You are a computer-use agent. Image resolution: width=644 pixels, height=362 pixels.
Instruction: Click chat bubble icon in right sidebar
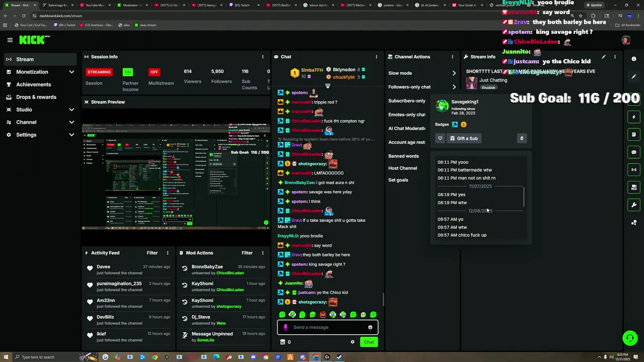coord(634,152)
